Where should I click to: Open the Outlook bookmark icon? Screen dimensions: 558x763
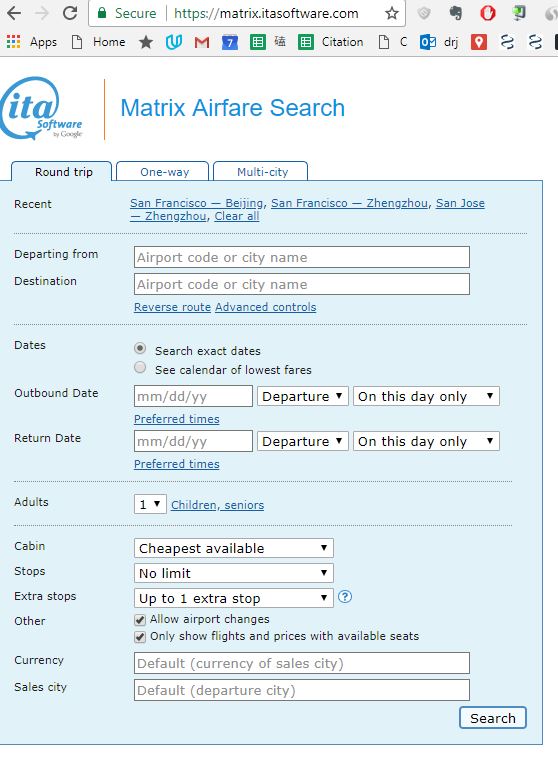[x=427, y=42]
